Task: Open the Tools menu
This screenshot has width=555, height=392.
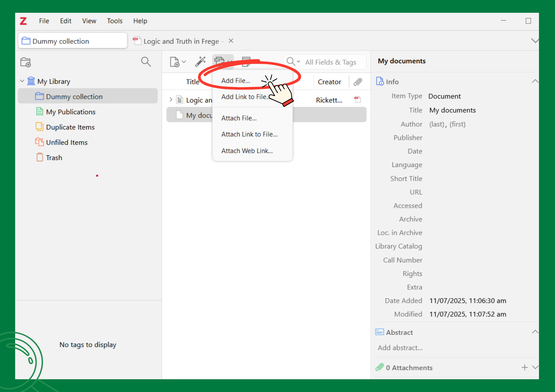Action: pyautogui.click(x=115, y=21)
